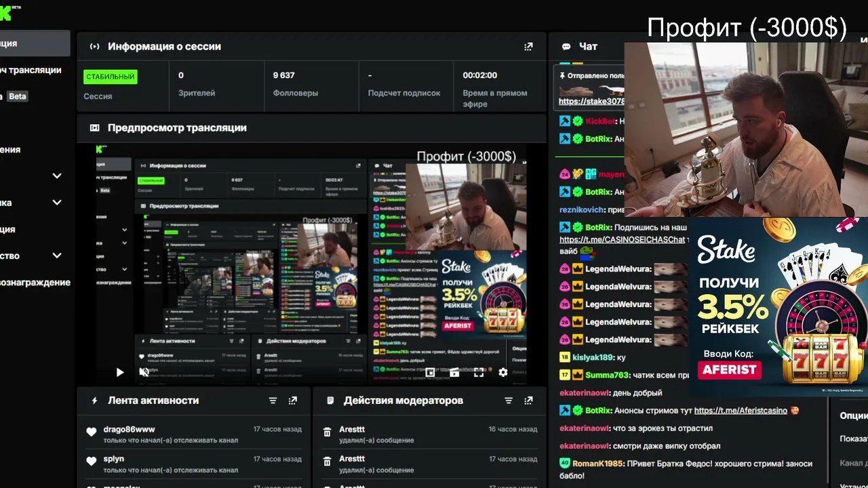Click the document icon beside 'Действия модераторов'
This screenshot has height=488, width=868.
330,401
